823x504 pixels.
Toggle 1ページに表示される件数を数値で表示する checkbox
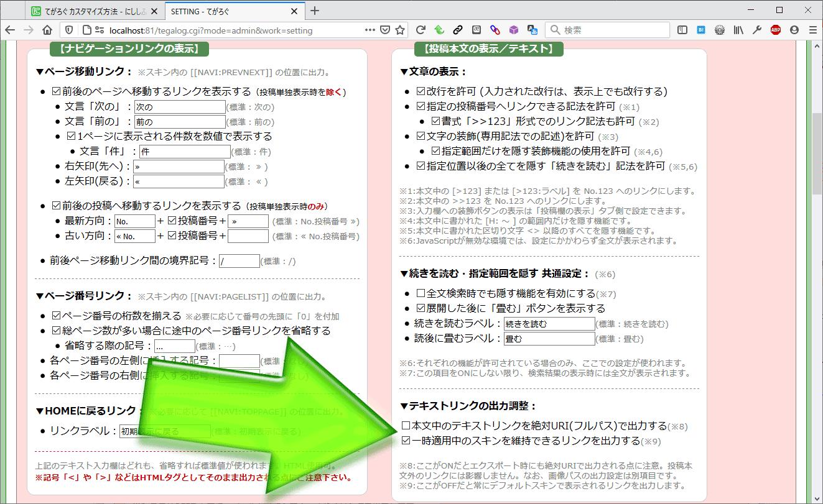click(x=72, y=136)
